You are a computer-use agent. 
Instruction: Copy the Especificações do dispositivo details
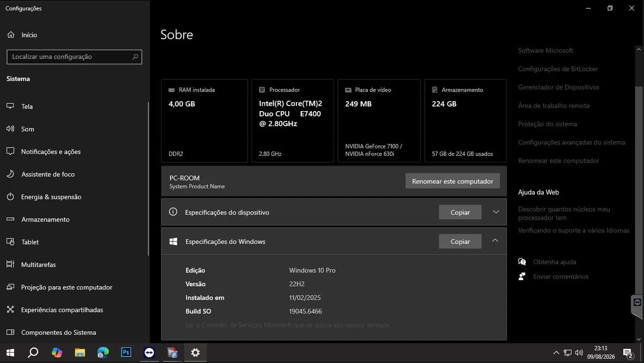(x=460, y=212)
